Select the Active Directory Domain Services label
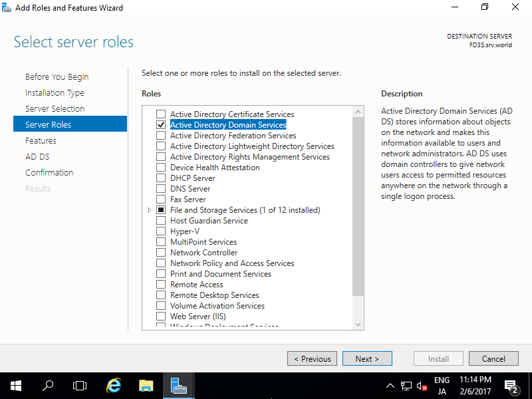 click(228, 124)
